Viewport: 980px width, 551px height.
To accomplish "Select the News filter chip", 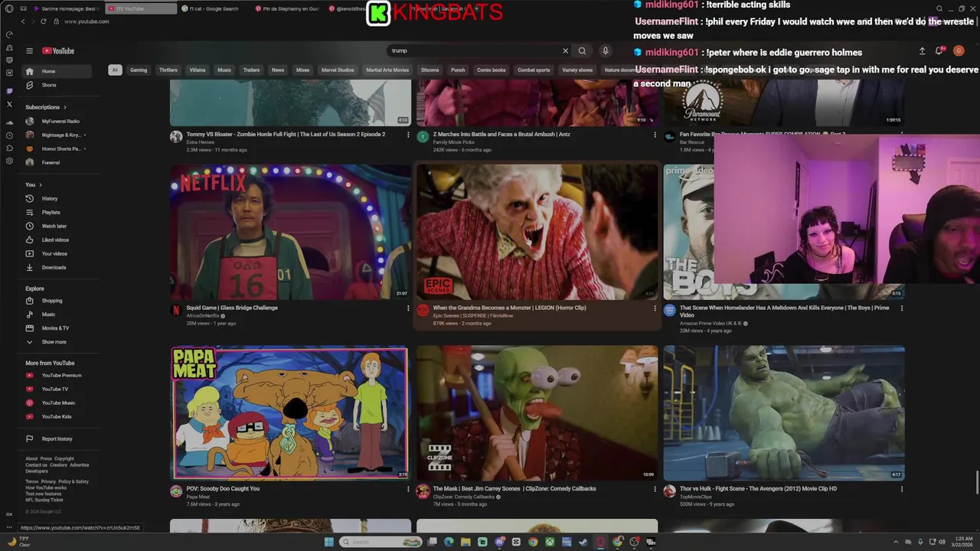I will click(278, 70).
